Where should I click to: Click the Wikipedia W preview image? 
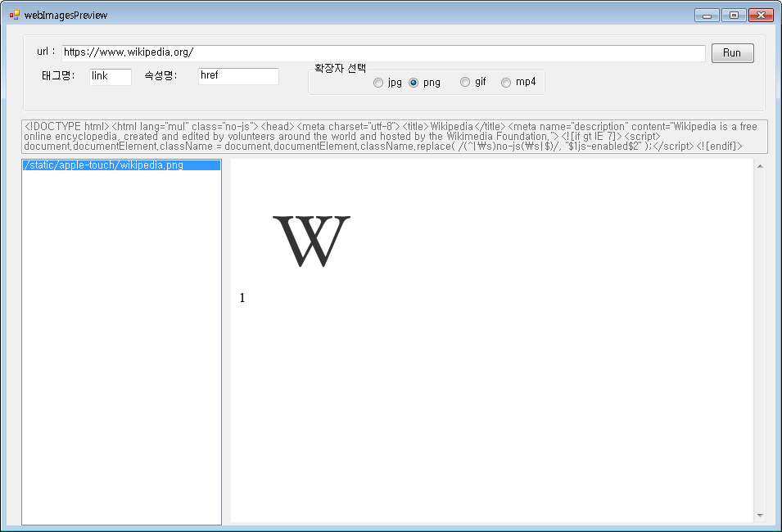[311, 241]
